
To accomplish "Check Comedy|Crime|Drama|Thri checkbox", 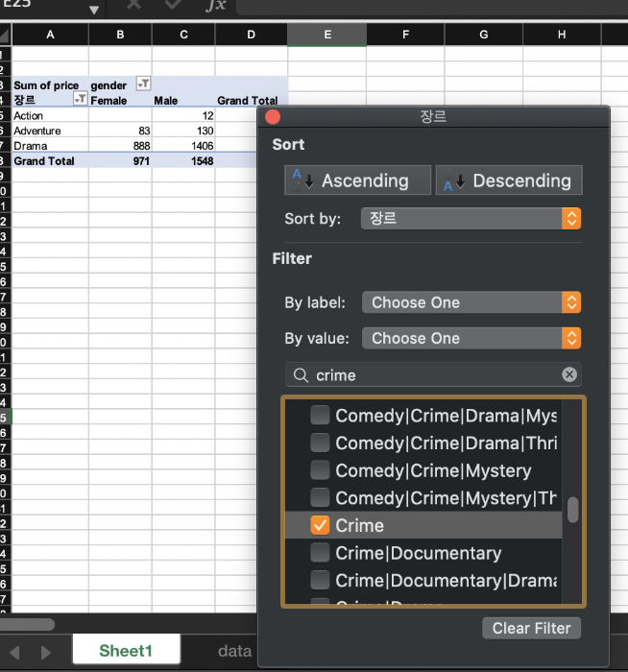I will pos(320,443).
